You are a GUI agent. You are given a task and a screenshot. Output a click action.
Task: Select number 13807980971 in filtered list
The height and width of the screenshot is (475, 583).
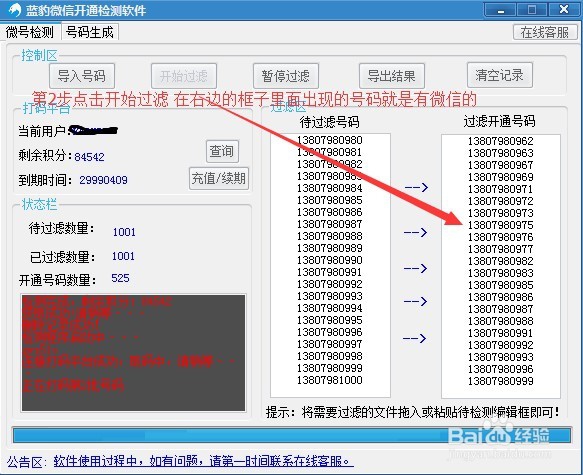(500, 189)
